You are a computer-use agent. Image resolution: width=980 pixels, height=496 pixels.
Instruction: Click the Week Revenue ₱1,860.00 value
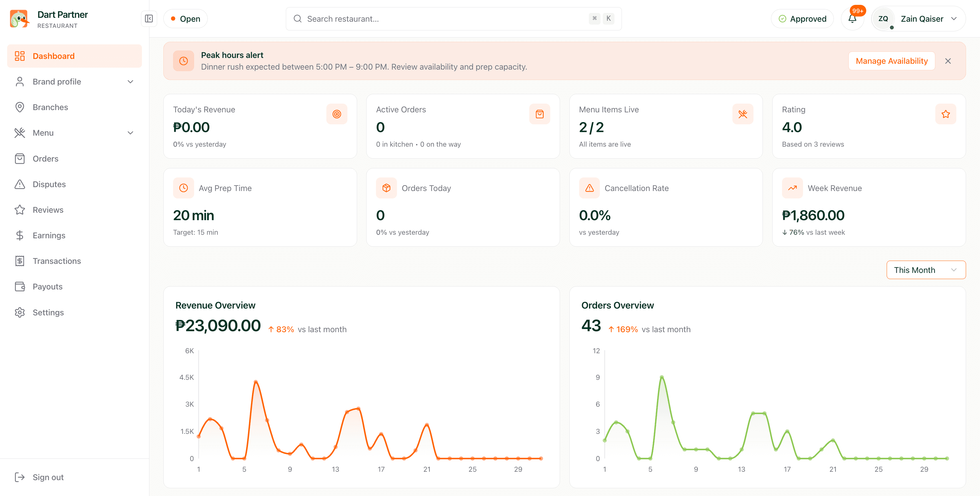[x=813, y=216]
